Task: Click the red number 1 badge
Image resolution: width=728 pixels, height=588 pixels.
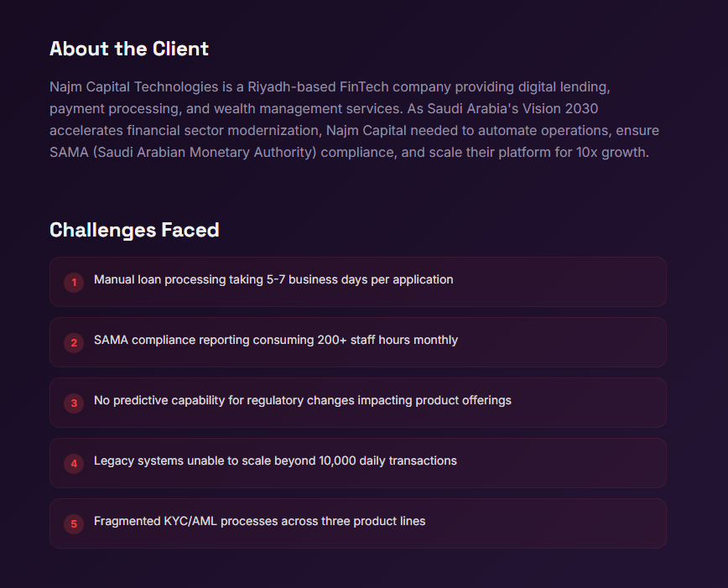Action: tap(74, 283)
